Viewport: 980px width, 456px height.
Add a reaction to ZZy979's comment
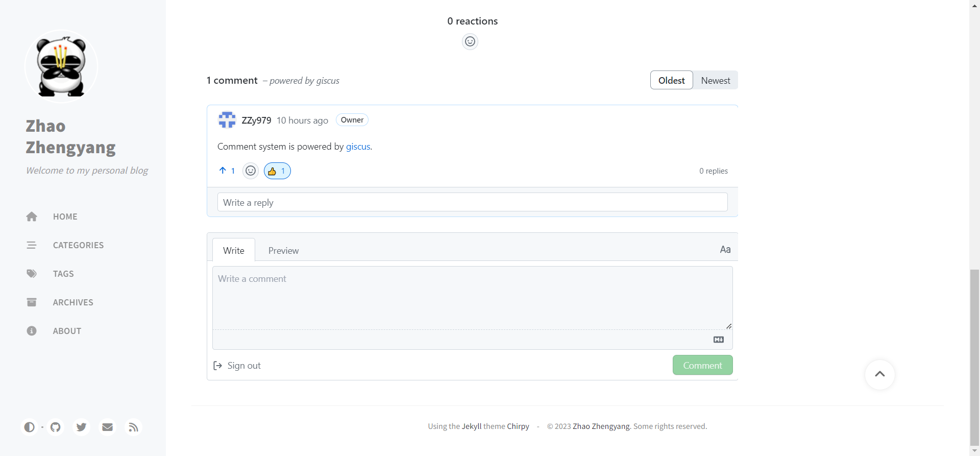251,171
